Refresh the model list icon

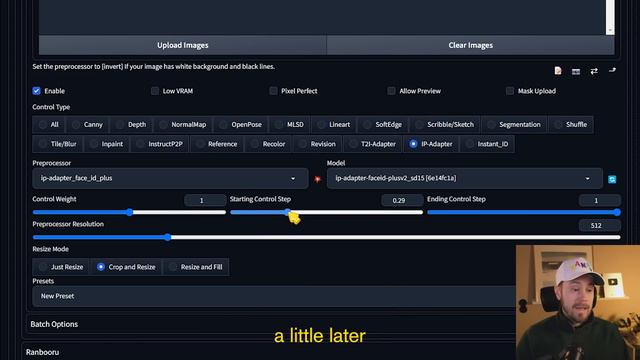point(612,179)
